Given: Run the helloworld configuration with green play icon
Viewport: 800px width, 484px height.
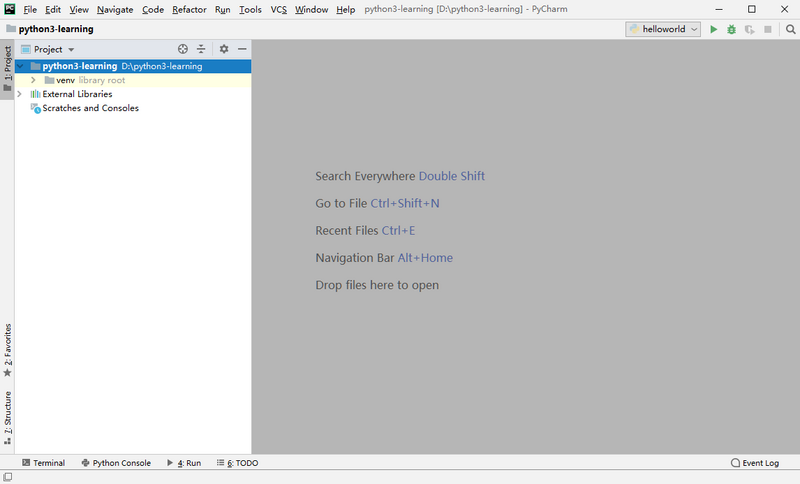Looking at the screenshot, I should point(713,30).
